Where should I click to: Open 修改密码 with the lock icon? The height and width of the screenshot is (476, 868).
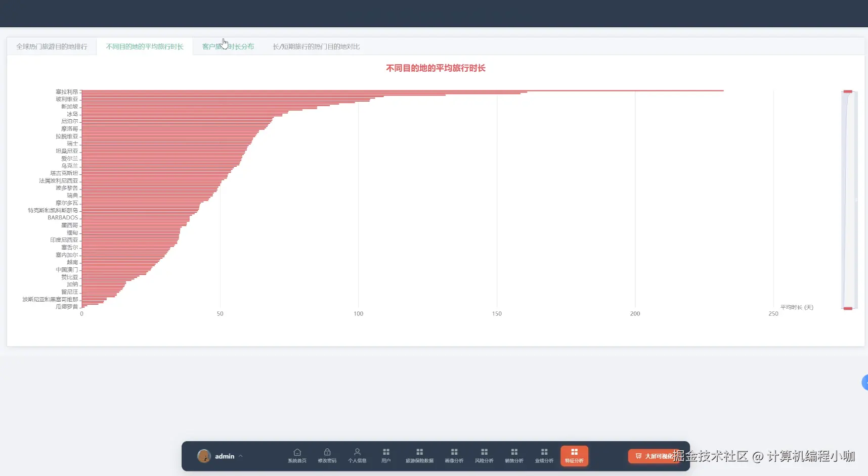coord(327,456)
